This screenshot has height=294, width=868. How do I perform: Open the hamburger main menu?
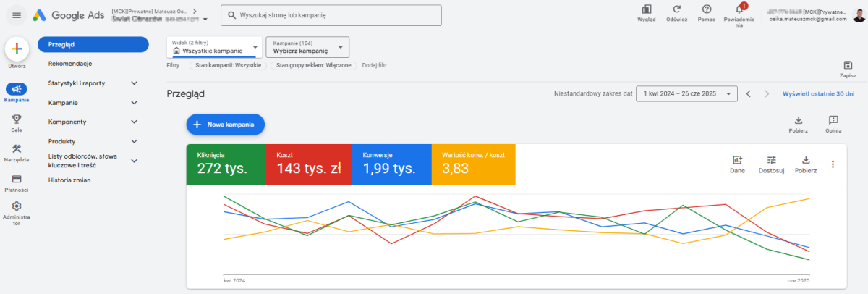(x=17, y=14)
